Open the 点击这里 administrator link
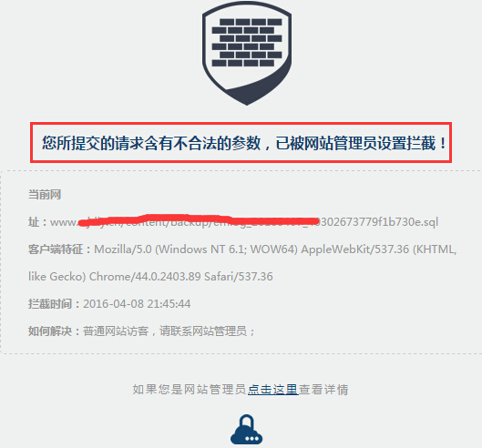 click(273, 390)
